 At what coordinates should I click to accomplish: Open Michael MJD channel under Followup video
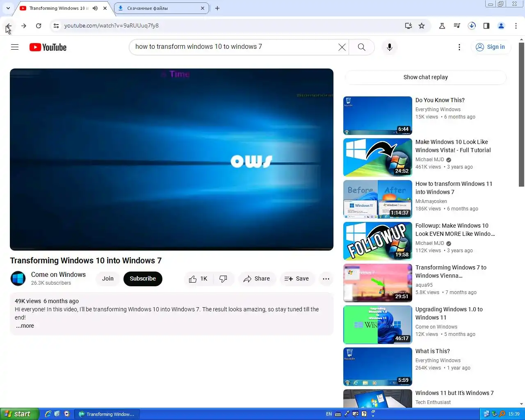tap(430, 243)
